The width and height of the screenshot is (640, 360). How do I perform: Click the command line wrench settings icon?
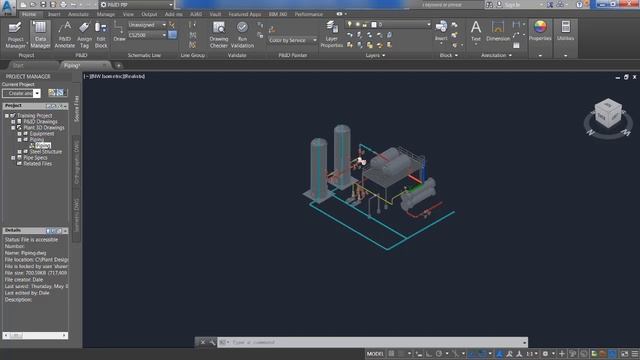(x=212, y=342)
